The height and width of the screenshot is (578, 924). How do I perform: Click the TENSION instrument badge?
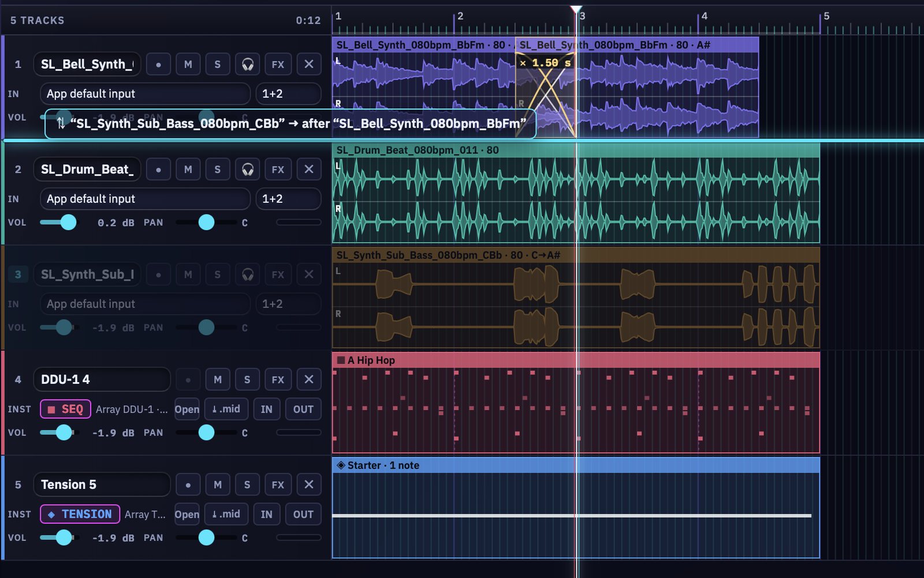pos(80,514)
